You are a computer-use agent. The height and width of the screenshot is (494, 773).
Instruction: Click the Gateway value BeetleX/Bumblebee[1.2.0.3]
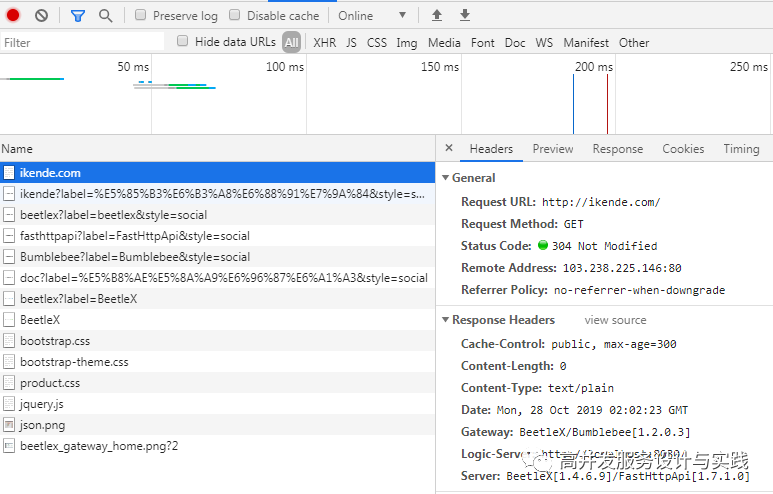click(604, 432)
